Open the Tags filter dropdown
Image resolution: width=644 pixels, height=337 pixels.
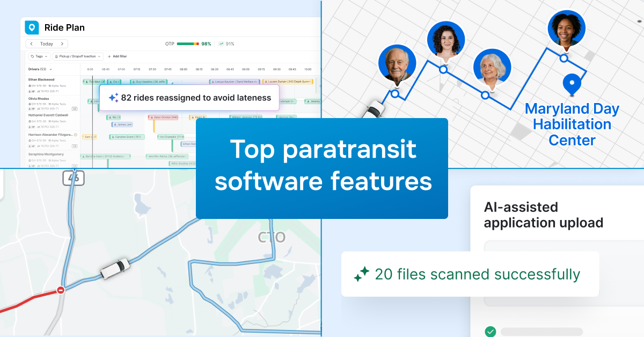39,56
